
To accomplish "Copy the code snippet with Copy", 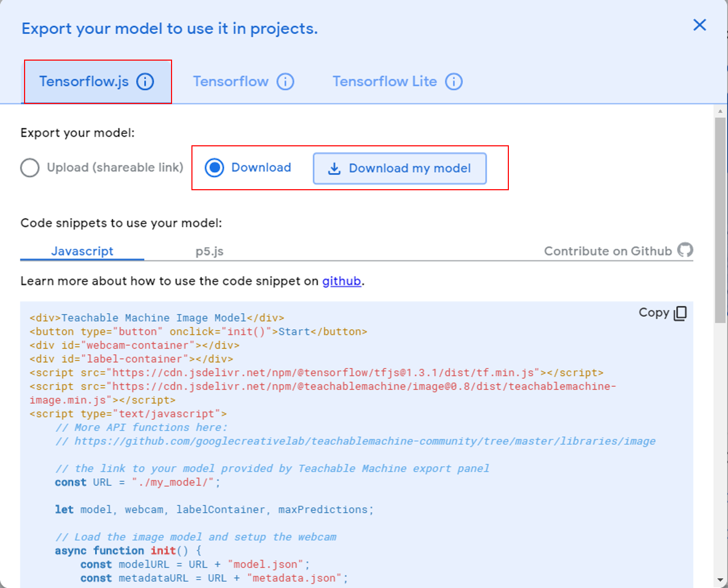I will click(663, 313).
